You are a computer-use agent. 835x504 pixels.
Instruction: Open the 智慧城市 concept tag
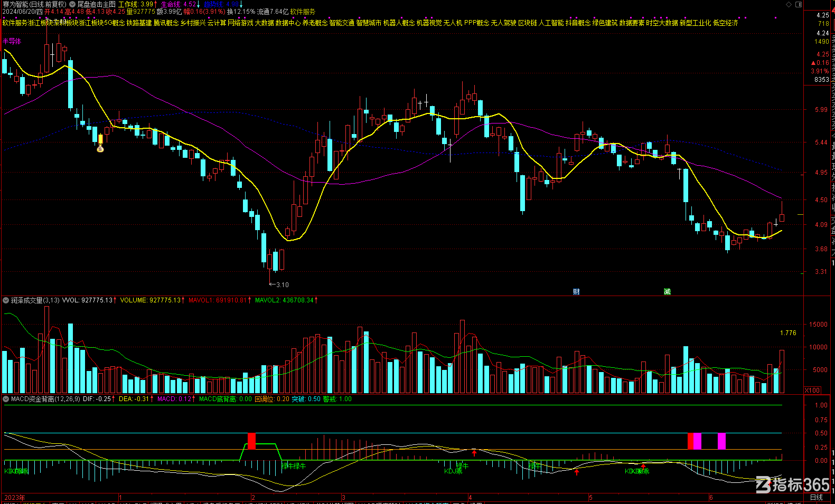coord(369,23)
